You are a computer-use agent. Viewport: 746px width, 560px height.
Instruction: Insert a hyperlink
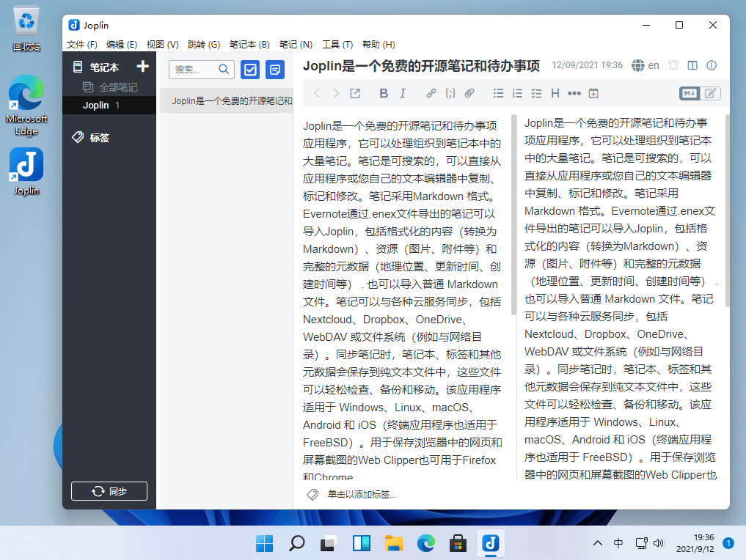pos(431,93)
